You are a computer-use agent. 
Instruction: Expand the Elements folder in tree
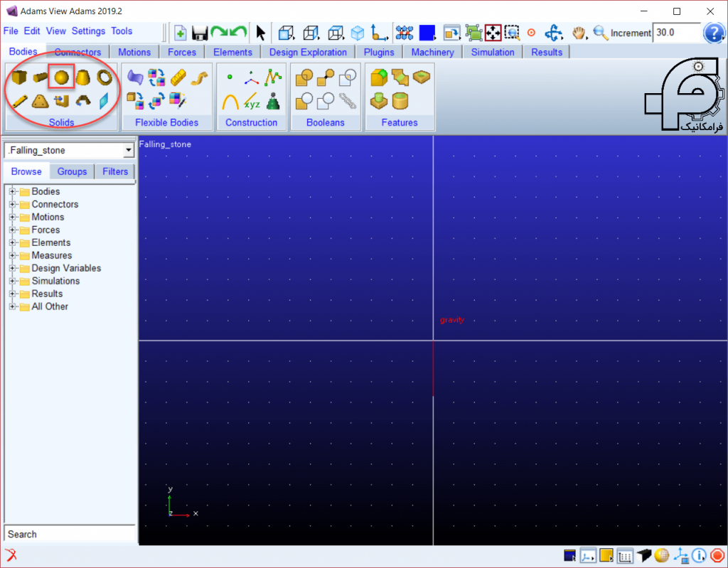[x=13, y=242]
